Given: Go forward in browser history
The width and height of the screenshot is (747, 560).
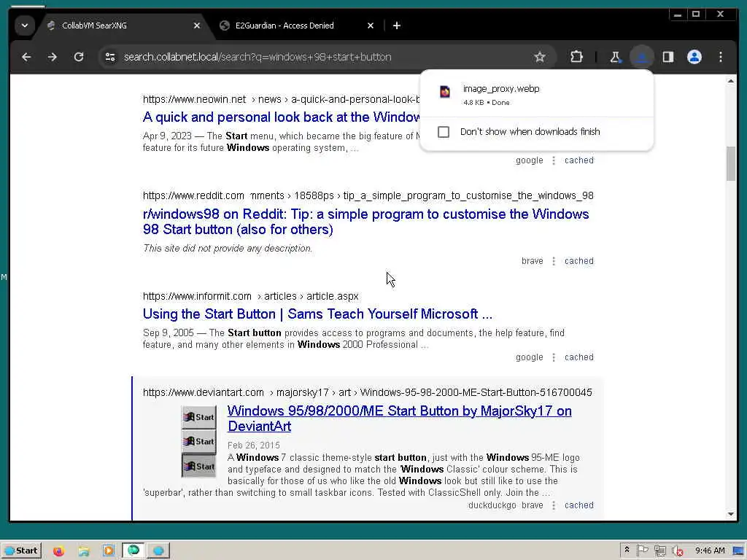Looking at the screenshot, I should point(53,57).
